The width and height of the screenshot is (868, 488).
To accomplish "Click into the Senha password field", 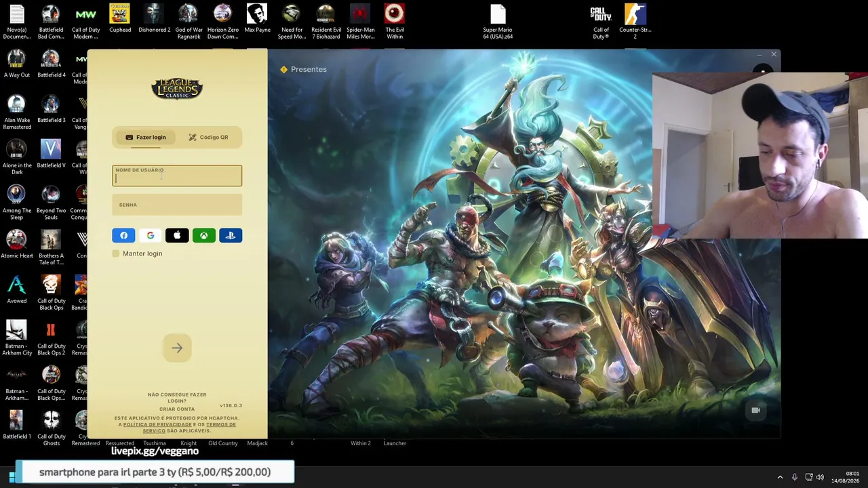I will click(x=177, y=205).
